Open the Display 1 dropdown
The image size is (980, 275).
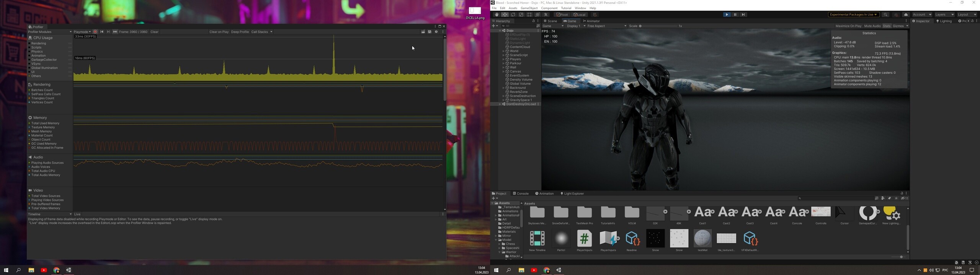tap(576, 26)
